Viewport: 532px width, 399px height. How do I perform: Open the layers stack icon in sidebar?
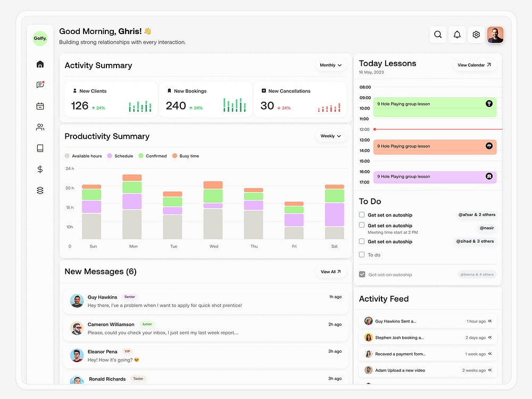click(x=40, y=190)
